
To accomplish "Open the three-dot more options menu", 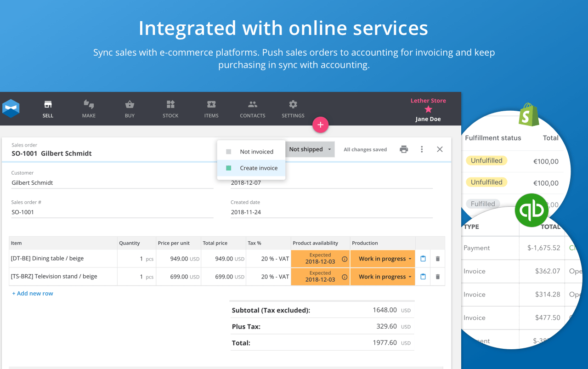I will pyautogui.click(x=422, y=149).
